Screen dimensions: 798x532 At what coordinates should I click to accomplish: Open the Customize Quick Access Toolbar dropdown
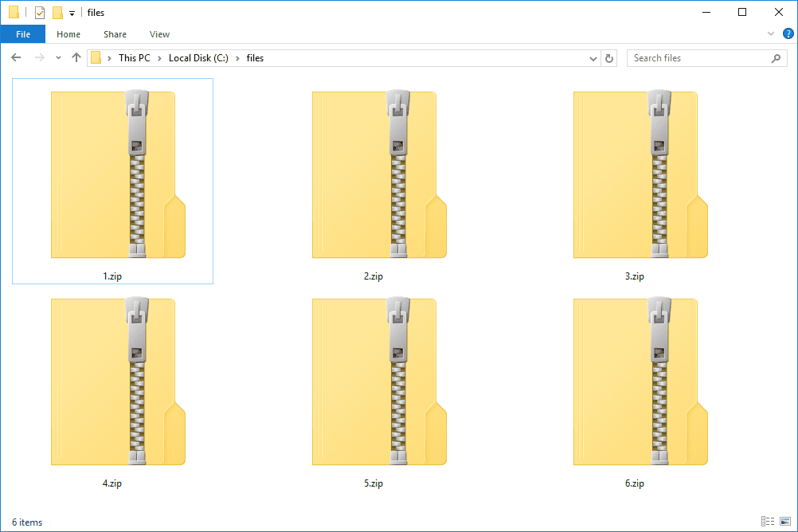71,12
